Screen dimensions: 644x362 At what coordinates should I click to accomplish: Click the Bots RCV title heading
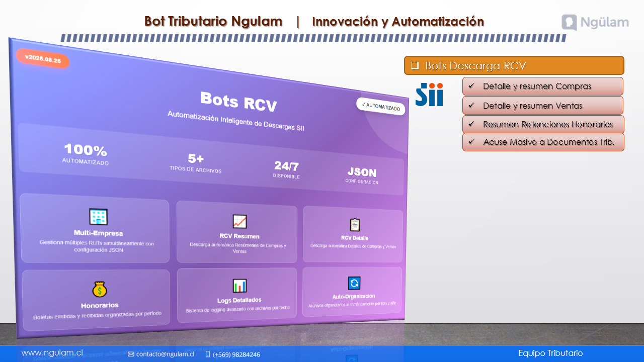click(x=238, y=101)
